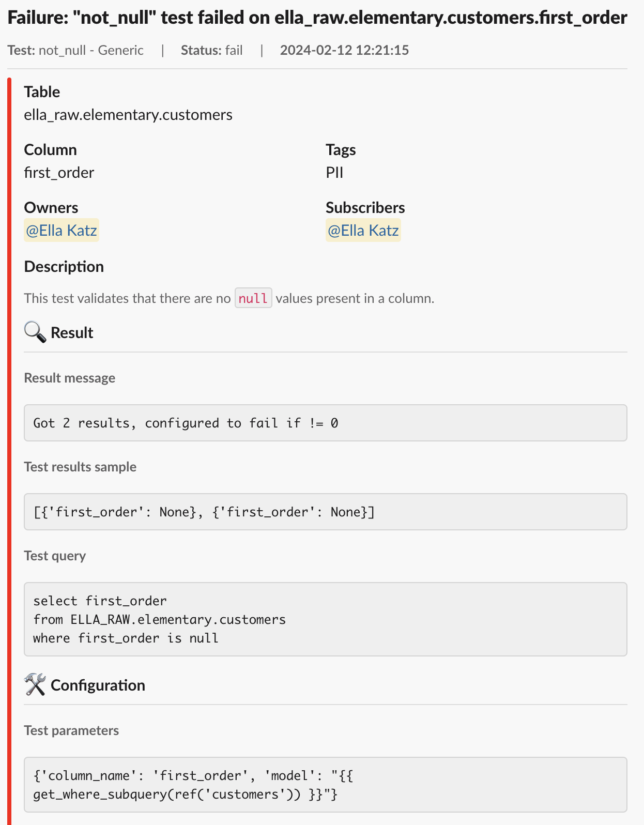Image resolution: width=644 pixels, height=825 pixels.
Task: Click the Test query SQL code block
Action: point(326,619)
